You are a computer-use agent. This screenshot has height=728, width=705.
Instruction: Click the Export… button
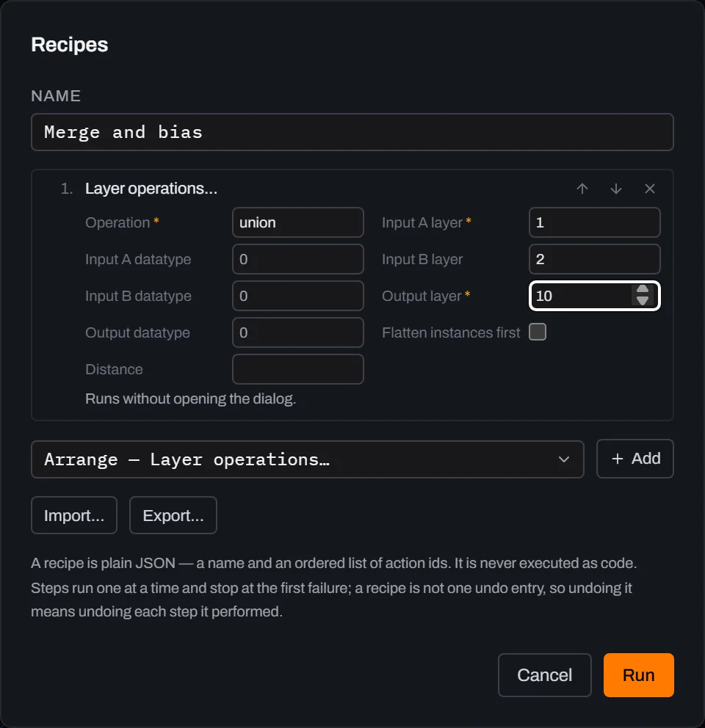pyautogui.click(x=173, y=515)
